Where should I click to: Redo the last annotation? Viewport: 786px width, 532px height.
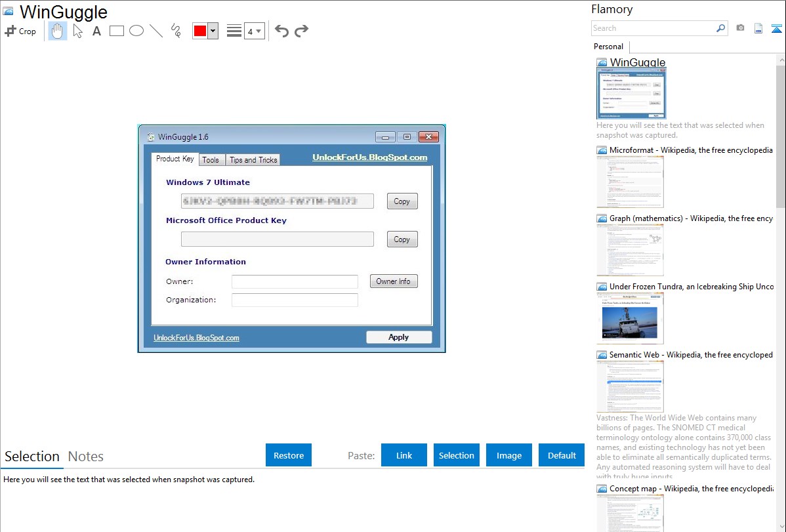click(x=301, y=31)
